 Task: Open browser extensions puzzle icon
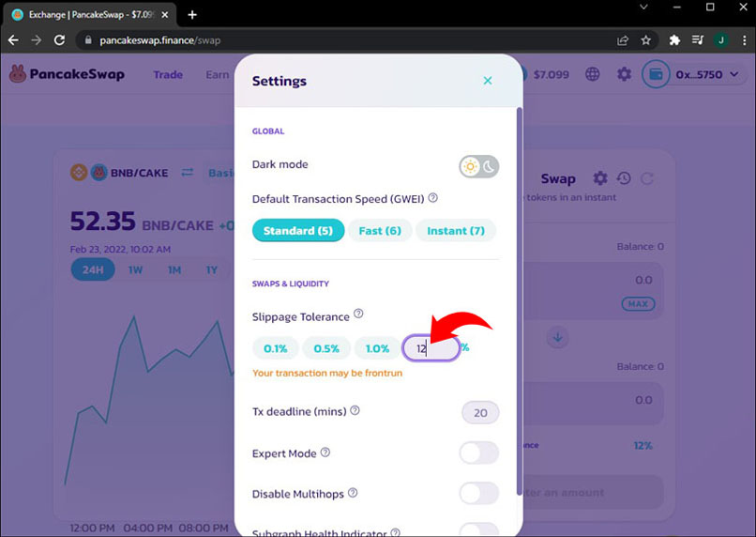coord(674,40)
